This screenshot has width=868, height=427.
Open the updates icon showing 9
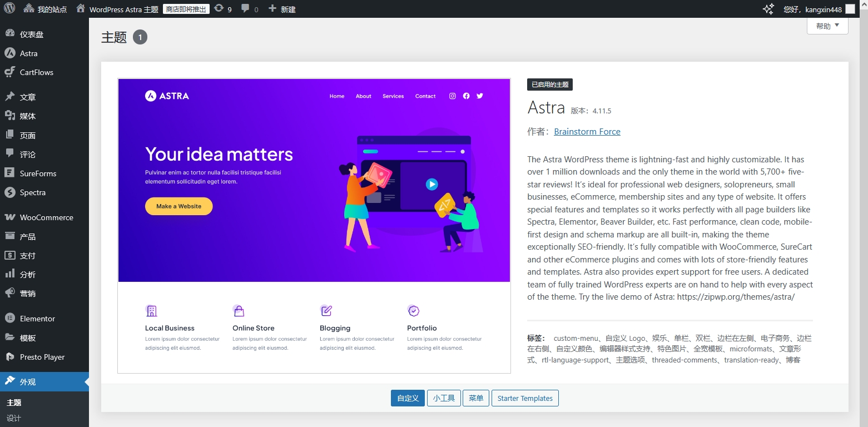pos(219,9)
